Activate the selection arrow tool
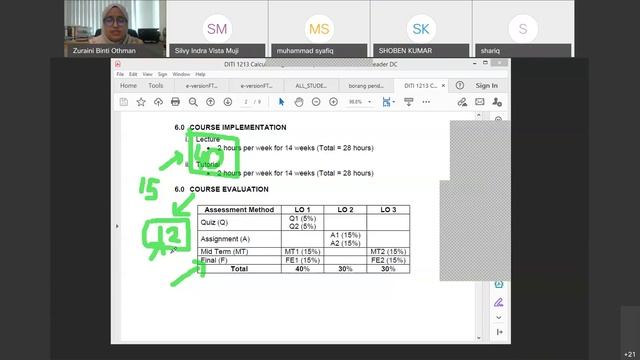This screenshot has height=360, width=640. (x=281, y=102)
